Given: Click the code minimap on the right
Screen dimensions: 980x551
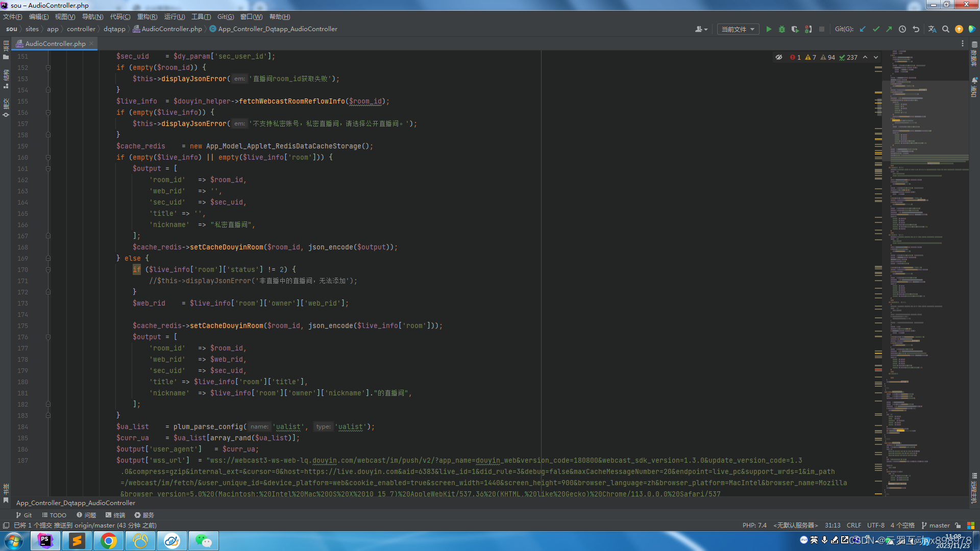Looking at the screenshot, I should [926, 273].
